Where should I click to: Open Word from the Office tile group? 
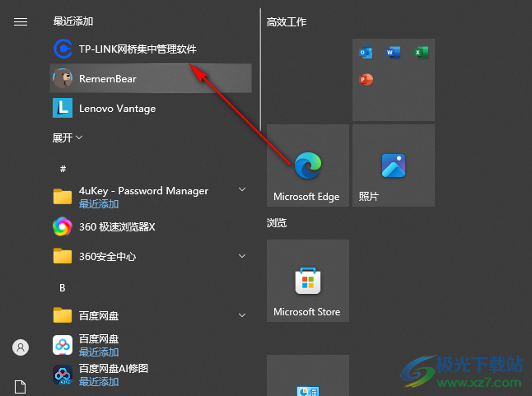pos(393,53)
